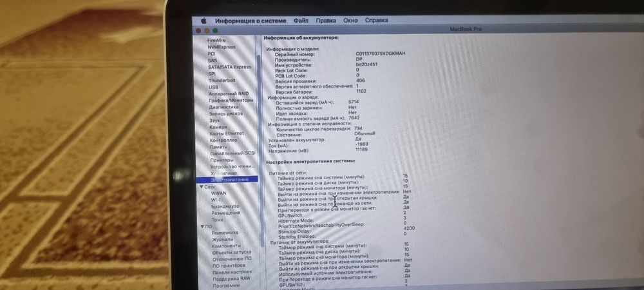Click the Standby Delay value 4200
Viewport: 644px width, 290px height.
[x=410, y=228]
